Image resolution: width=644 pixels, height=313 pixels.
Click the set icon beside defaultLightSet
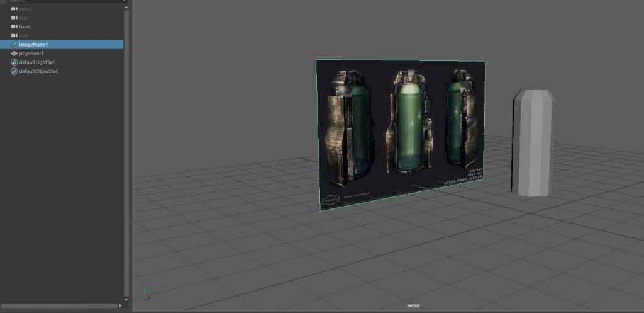click(x=14, y=62)
